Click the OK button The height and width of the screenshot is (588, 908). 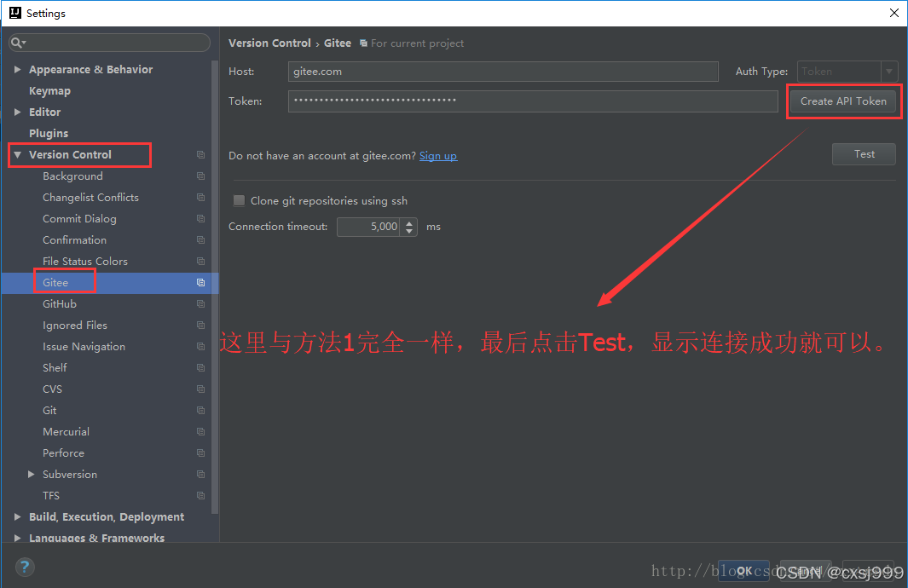pos(744,571)
